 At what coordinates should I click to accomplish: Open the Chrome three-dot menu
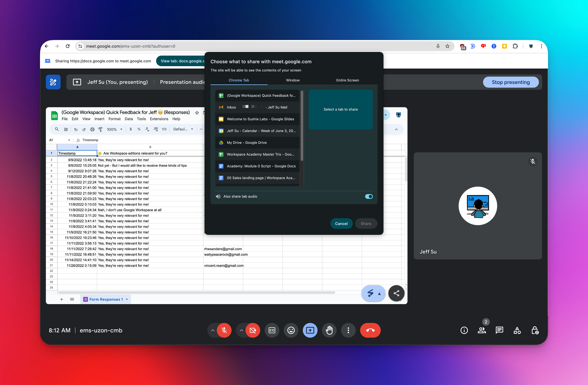pos(541,46)
